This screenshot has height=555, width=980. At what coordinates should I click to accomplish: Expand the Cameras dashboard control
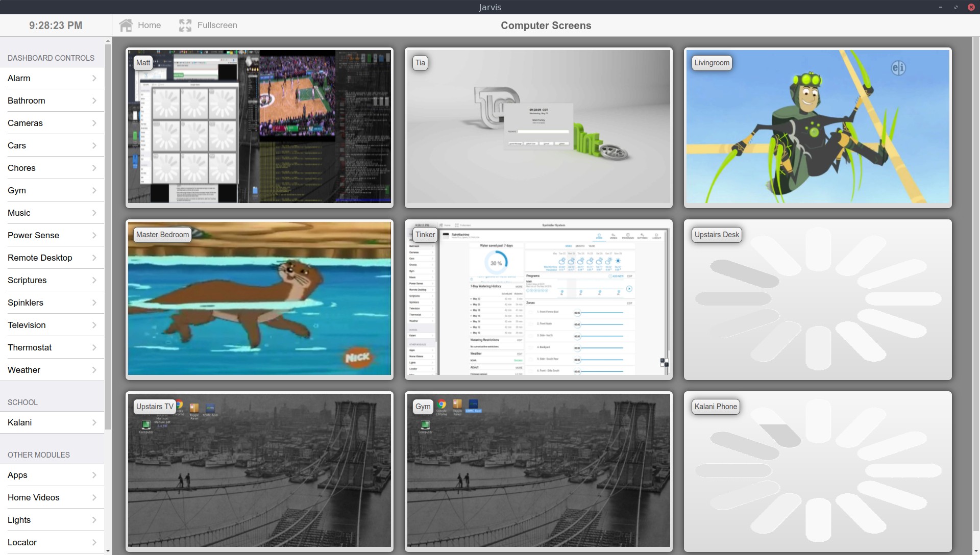click(51, 123)
